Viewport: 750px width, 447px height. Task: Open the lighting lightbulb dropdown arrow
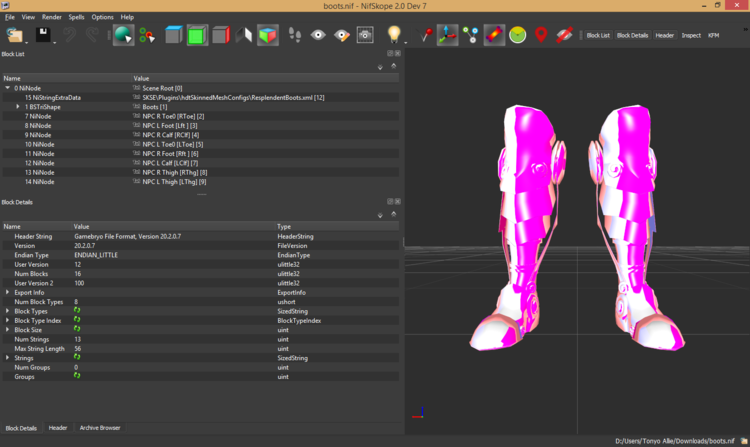coord(406,43)
